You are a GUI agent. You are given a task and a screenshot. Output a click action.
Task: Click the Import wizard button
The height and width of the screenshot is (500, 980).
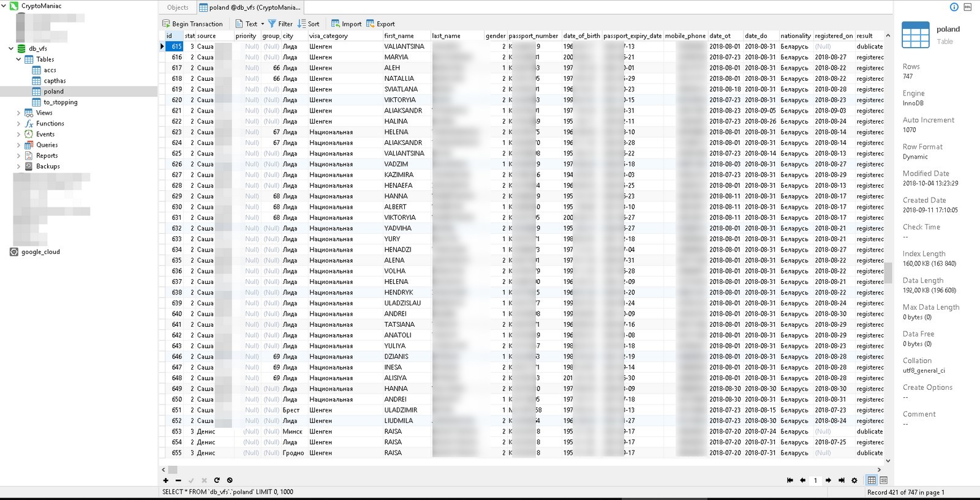point(346,24)
